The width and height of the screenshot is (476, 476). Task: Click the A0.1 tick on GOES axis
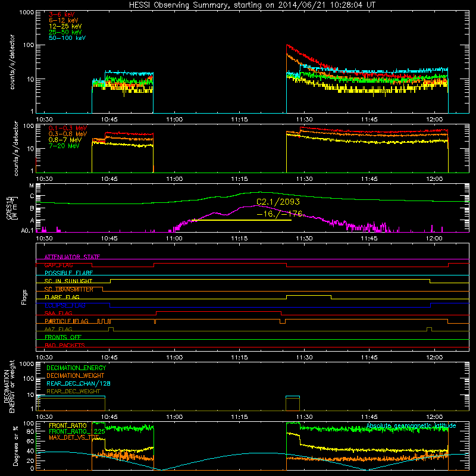(27, 230)
